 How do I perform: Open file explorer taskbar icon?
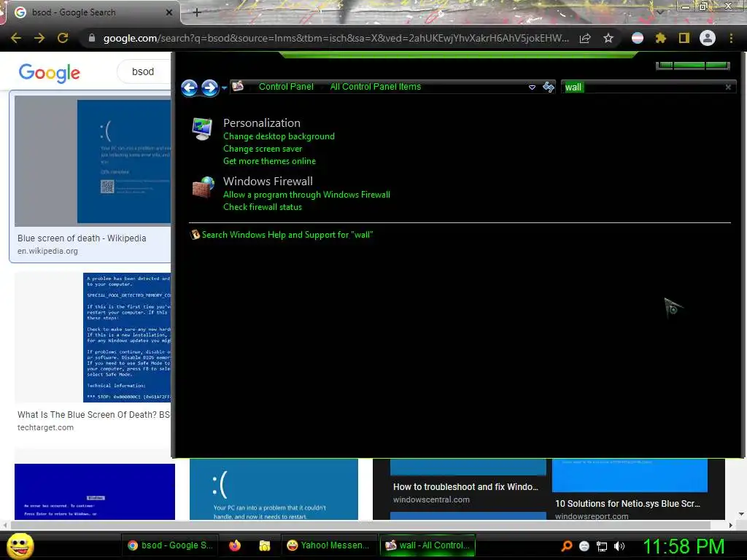264,545
